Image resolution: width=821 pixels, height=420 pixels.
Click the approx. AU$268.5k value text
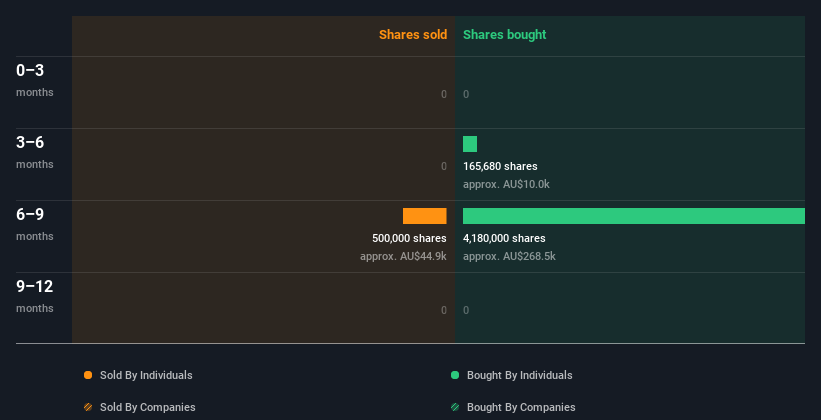click(x=509, y=256)
